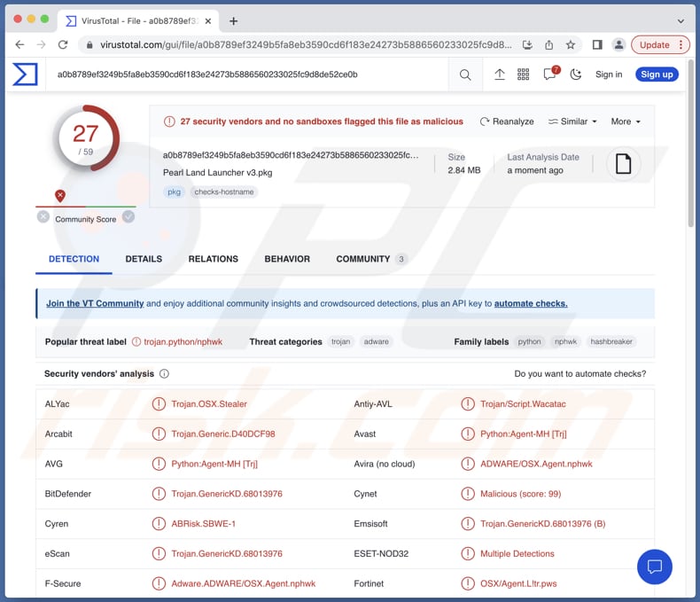
Task: Select the DETECTION tab
Action: click(x=74, y=259)
